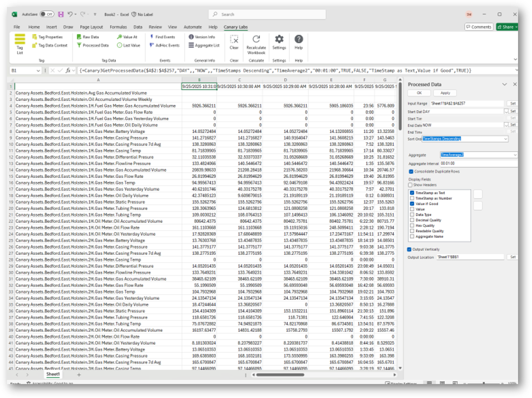The width and height of the screenshot is (532, 398).
Task: Open the End Date dropdown arrow
Action: coord(506,125)
